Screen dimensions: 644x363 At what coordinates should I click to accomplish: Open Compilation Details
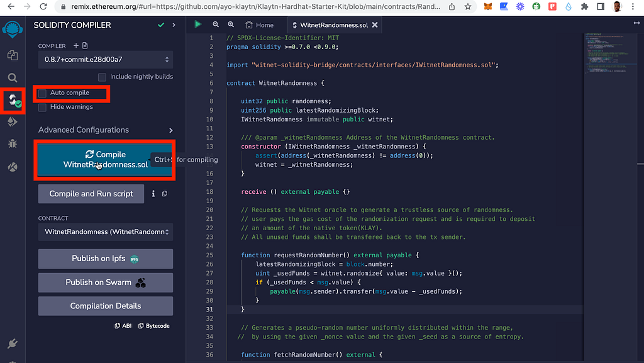(106, 306)
